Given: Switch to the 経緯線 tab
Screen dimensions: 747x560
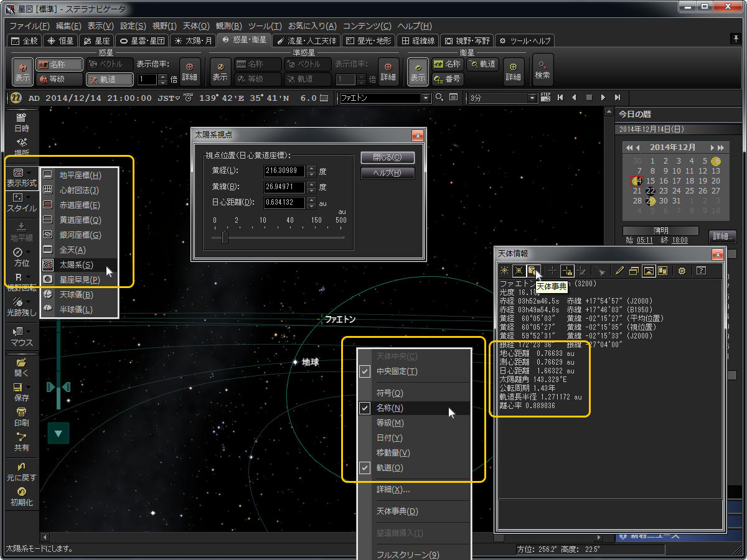Looking at the screenshot, I should coord(417,40).
